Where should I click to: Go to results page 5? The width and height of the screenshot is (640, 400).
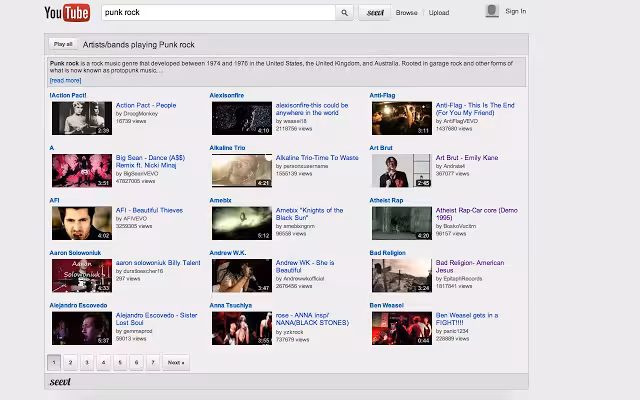click(x=120, y=362)
